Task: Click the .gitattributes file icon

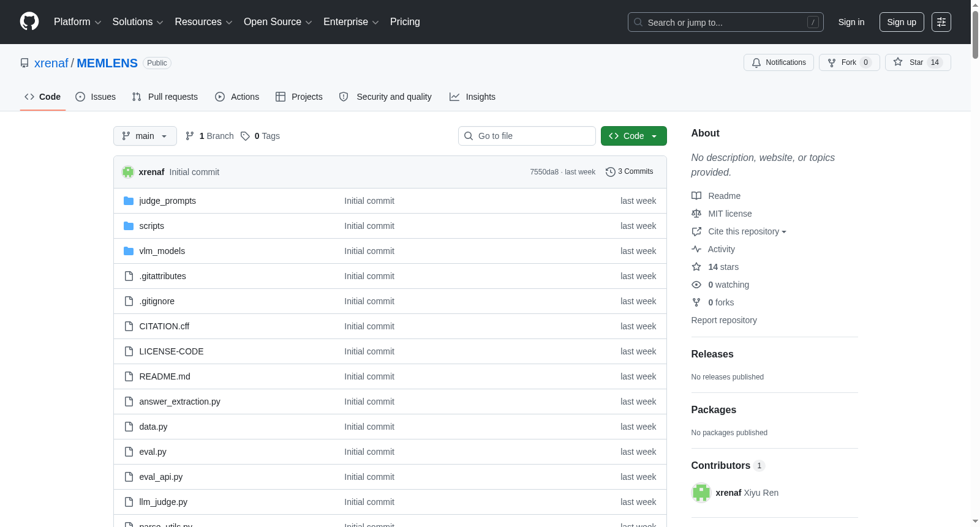Action: [x=129, y=276]
